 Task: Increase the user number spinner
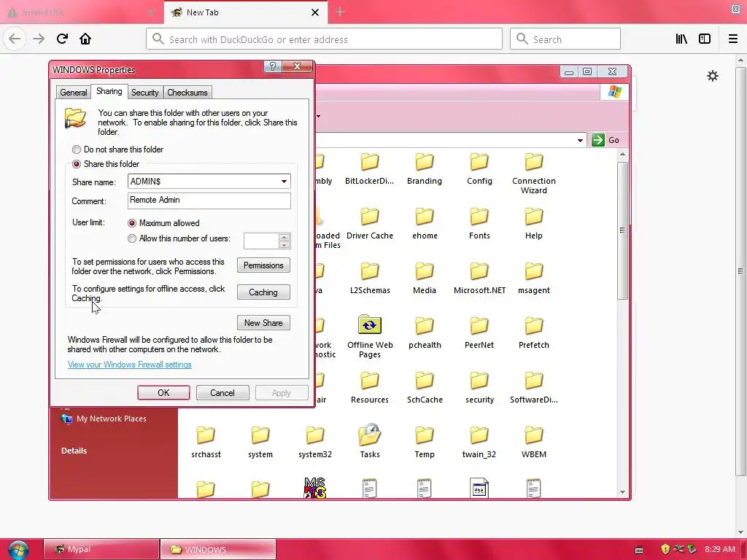284,237
